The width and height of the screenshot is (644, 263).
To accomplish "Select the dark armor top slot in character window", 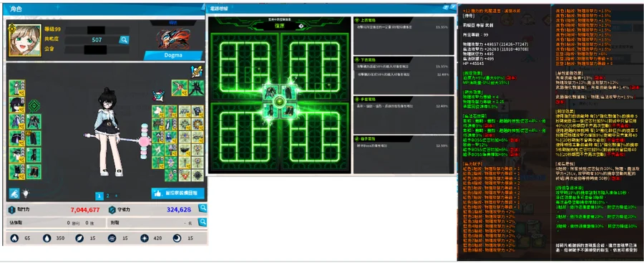I will coord(33,122).
